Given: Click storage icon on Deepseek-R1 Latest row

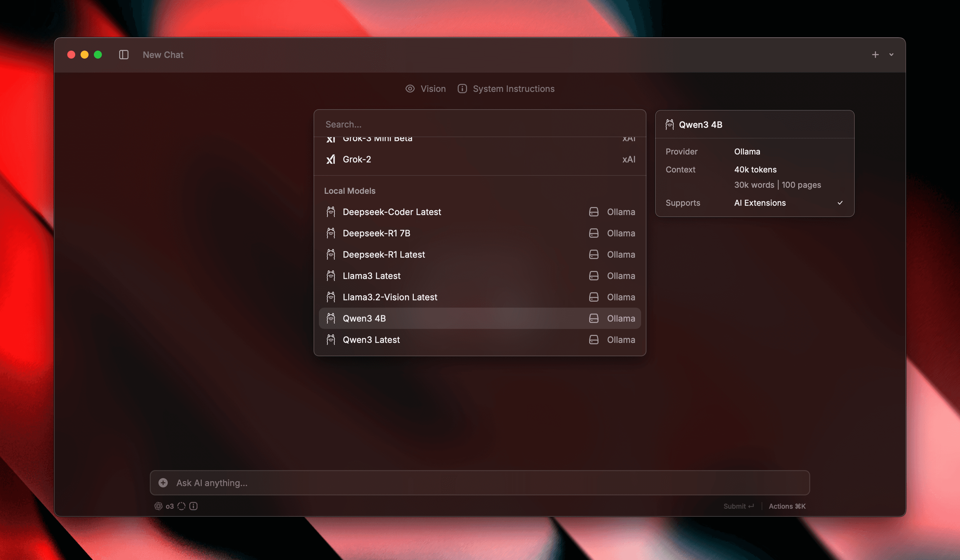Looking at the screenshot, I should coord(594,254).
